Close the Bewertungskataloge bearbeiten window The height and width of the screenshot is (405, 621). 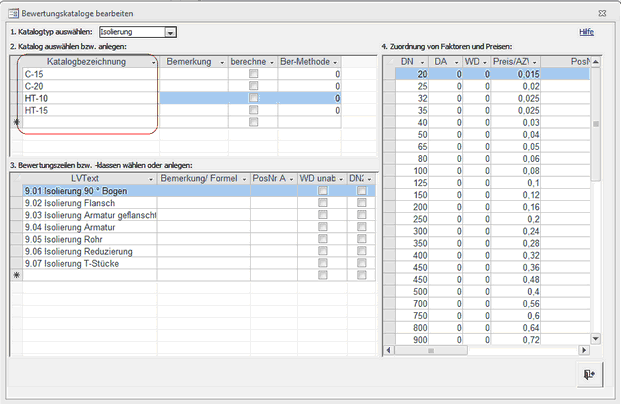click(x=600, y=12)
